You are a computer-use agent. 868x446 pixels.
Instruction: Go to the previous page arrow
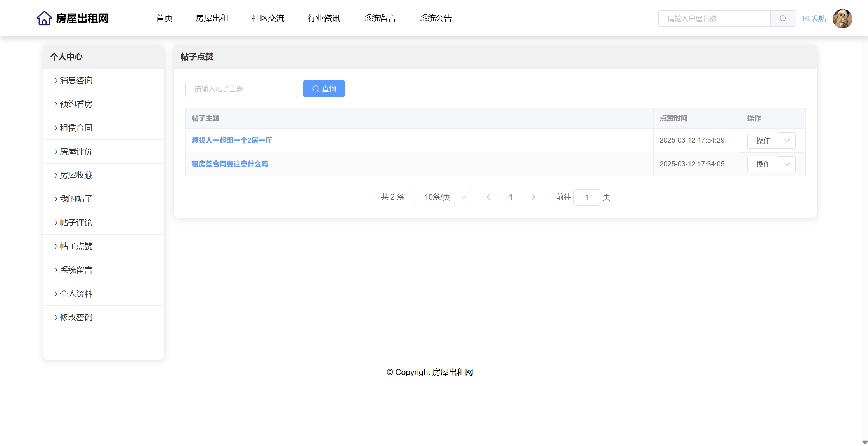[x=488, y=197]
